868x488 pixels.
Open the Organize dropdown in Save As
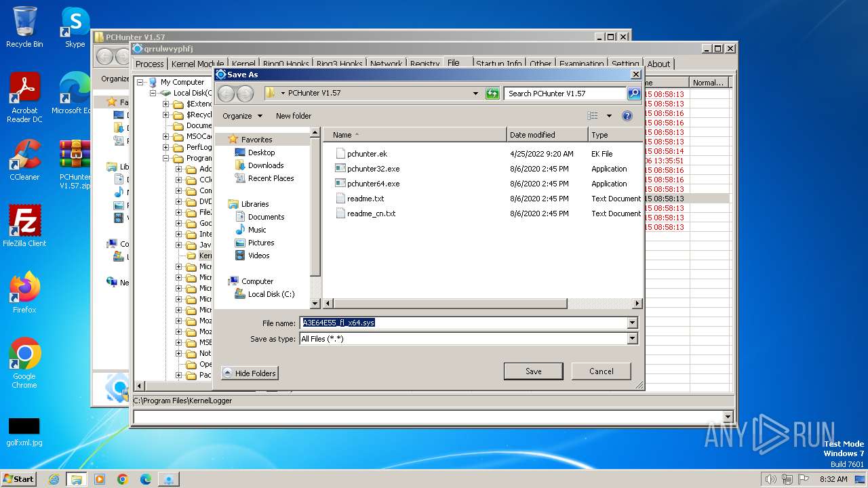[242, 116]
